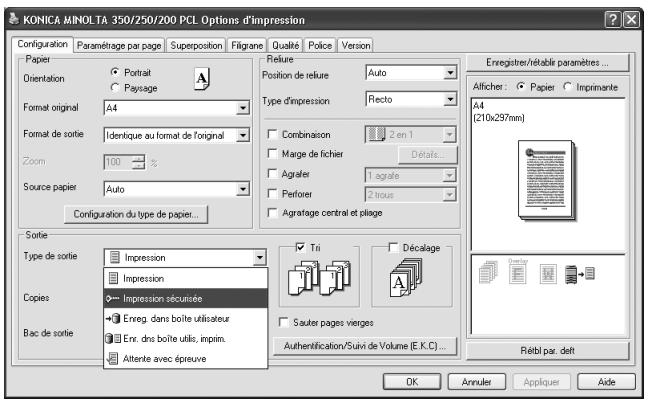The image size is (648, 400).
Task: Click the watermark page icon in preview panel
Action: [x=548, y=274]
